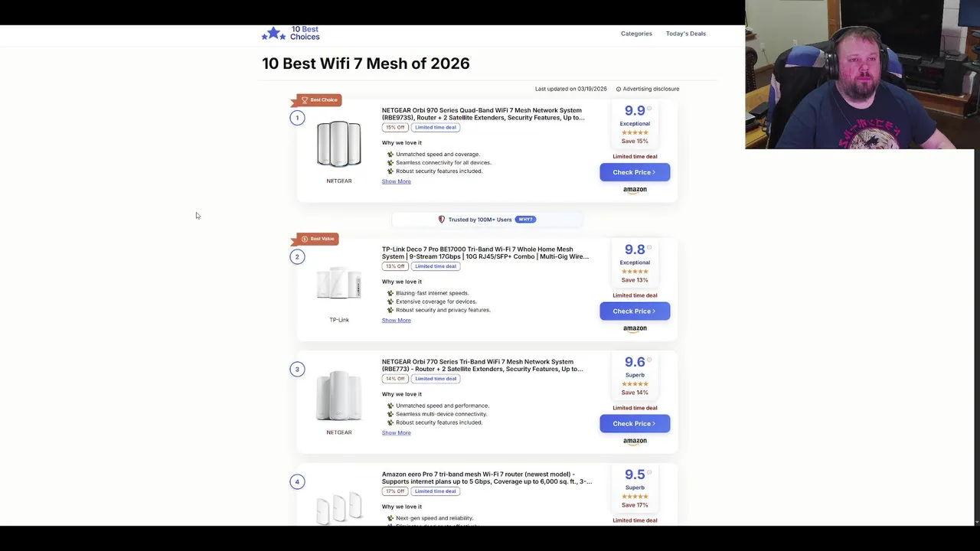
Task: Click the 10 Best Choices star logo
Action: (273, 34)
